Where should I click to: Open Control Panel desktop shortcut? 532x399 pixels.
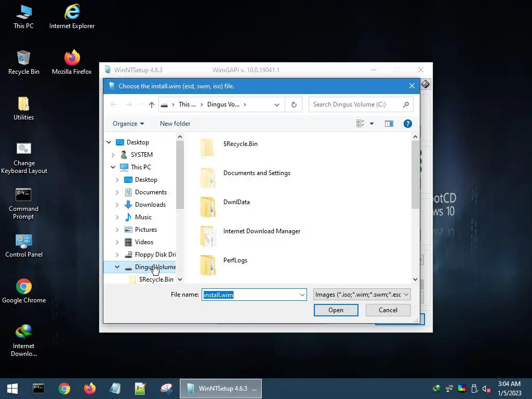[24, 246]
